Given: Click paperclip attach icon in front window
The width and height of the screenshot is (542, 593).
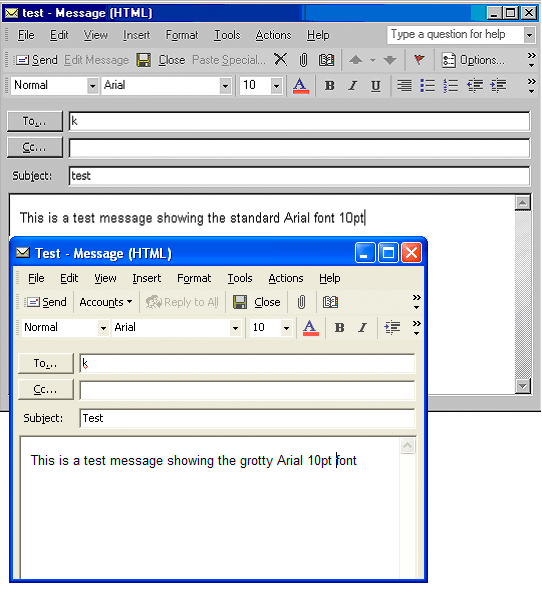Looking at the screenshot, I should pyautogui.click(x=301, y=302).
